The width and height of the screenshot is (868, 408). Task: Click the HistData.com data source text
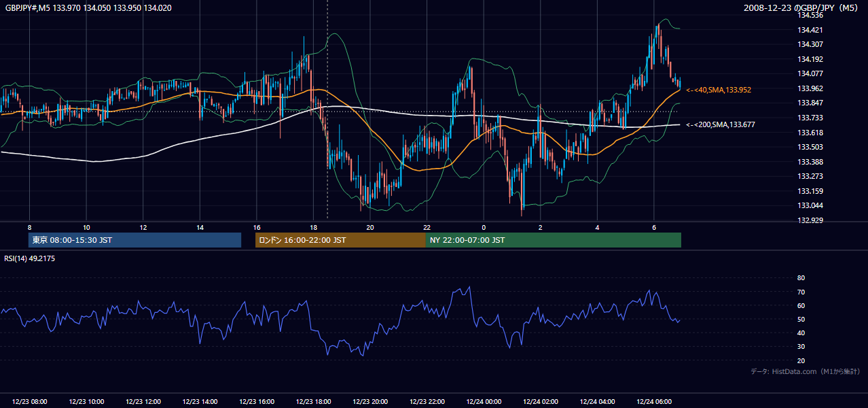pyautogui.click(x=805, y=371)
